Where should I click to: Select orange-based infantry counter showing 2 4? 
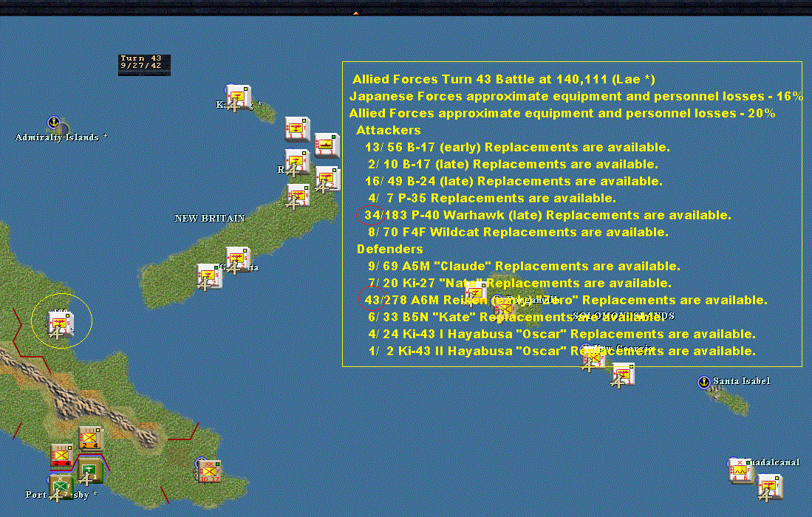coord(90,438)
